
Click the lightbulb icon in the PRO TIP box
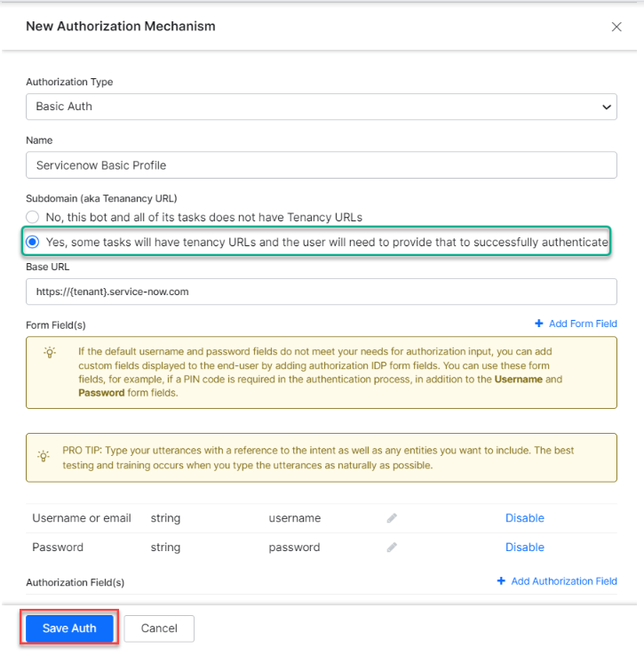tap(44, 455)
